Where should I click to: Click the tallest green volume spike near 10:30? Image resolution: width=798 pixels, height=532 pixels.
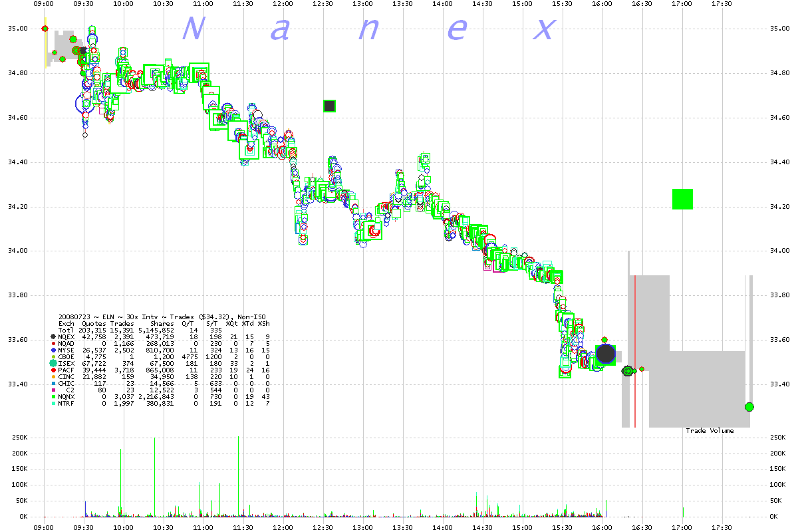tap(155, 476)
